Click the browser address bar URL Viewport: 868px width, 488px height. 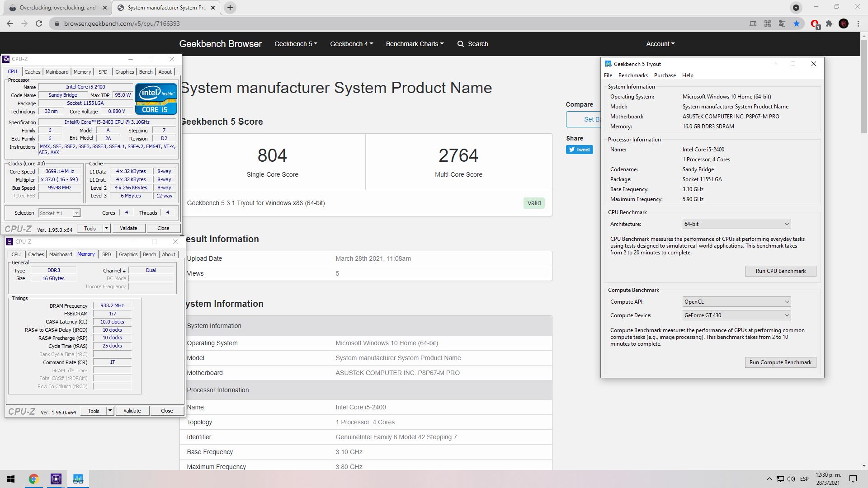click(x=122, y=23)
